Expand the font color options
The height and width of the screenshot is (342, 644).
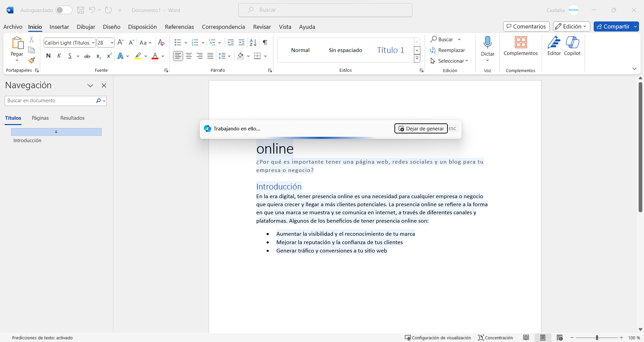pos(163,56)
